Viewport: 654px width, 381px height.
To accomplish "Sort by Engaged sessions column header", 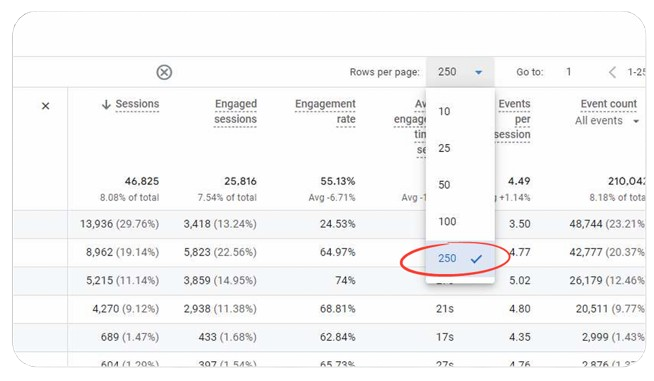I will click(235, 111).
